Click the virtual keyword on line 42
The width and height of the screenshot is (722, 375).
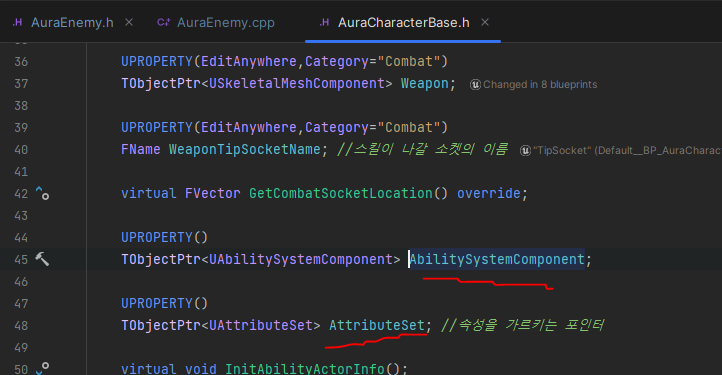click(148, 193)
